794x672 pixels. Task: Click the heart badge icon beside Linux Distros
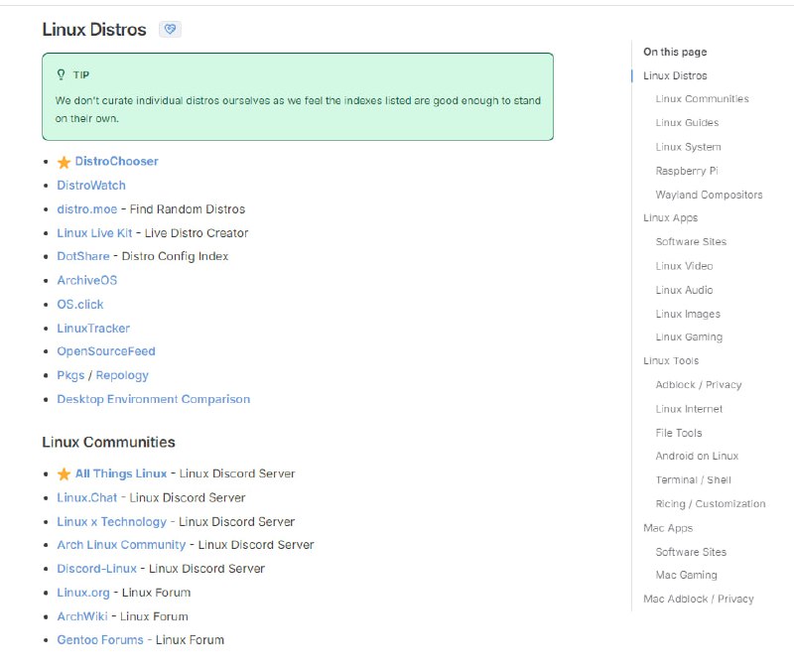(169, 30)
